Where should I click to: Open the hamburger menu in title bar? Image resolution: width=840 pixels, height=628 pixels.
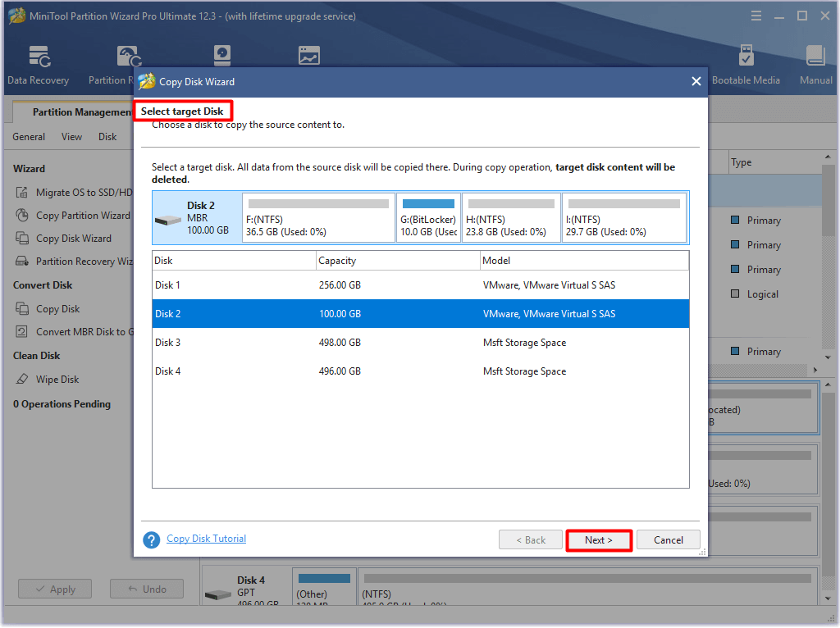(x=756, y=16)
